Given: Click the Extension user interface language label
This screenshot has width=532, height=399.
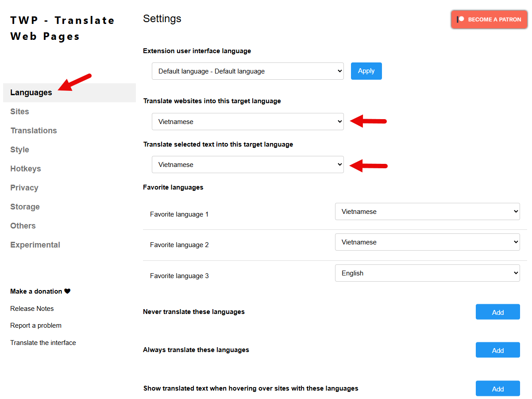Looking at the screenshot, I should click(197, 51).
